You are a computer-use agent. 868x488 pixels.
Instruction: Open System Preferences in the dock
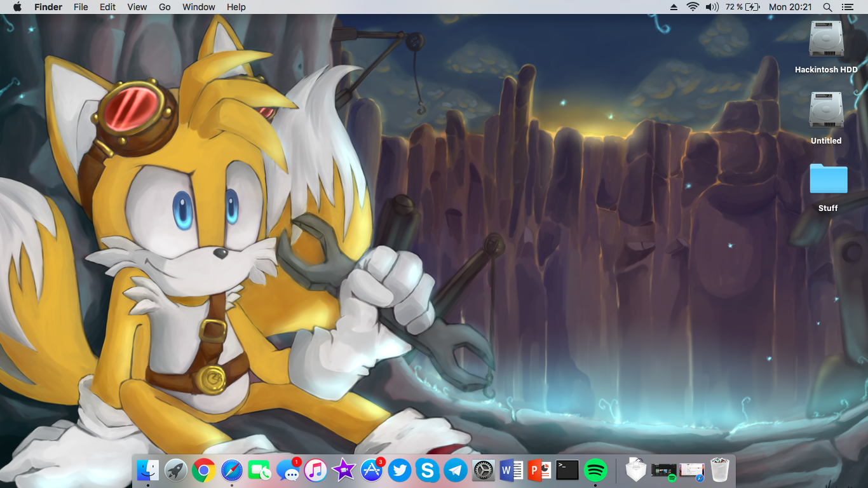tap(484, 471)
